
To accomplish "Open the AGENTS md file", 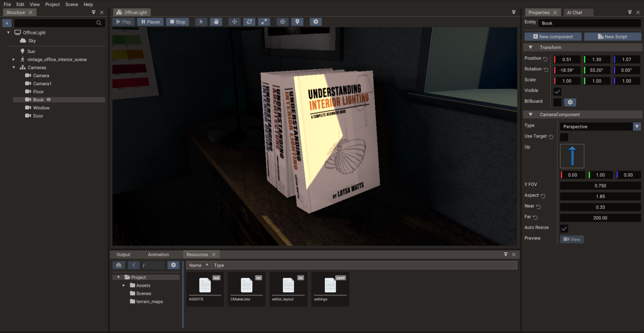I will point(205,289).
